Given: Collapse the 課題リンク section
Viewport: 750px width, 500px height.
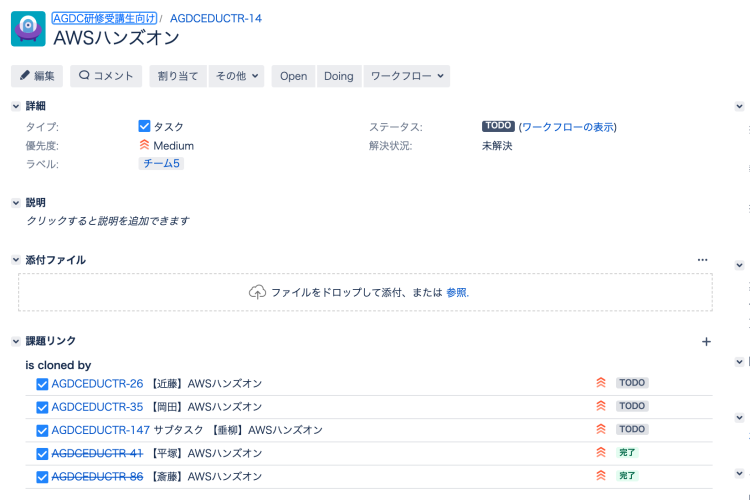Looking at the screenshot, I should 16,341.
